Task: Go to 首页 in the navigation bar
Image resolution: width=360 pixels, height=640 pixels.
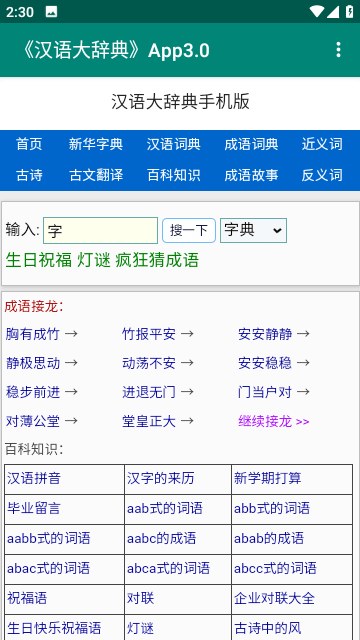Action: 29,144
